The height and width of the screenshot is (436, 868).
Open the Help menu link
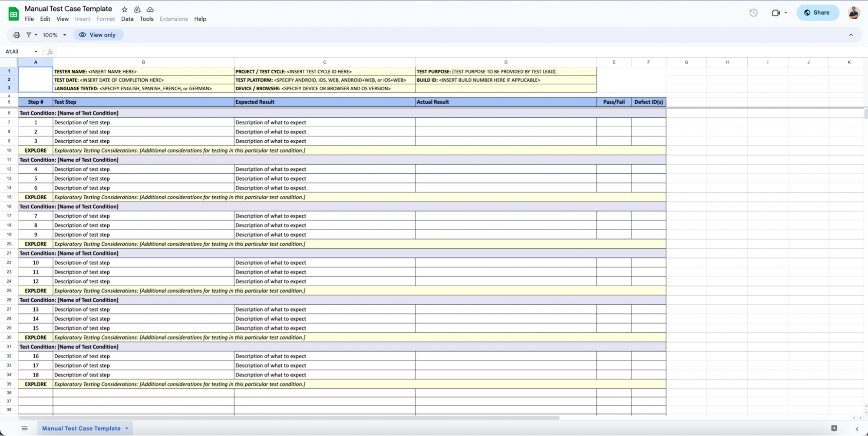tap(200, 19)
